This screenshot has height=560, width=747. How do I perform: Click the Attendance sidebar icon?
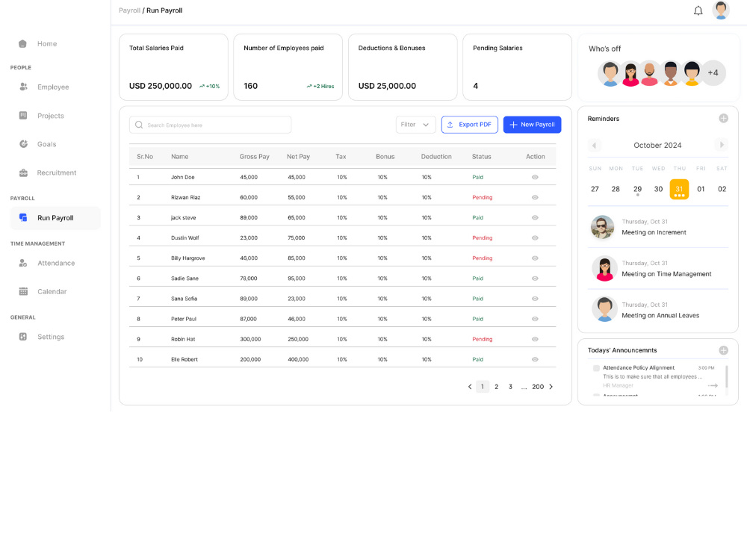point(23,263)
